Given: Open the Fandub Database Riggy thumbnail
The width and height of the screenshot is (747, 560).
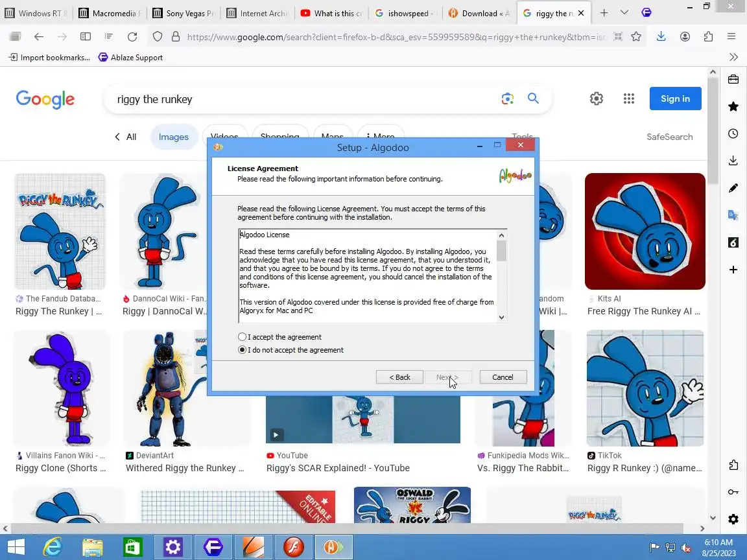Looking at the screenshot, I should click(60, 231).
